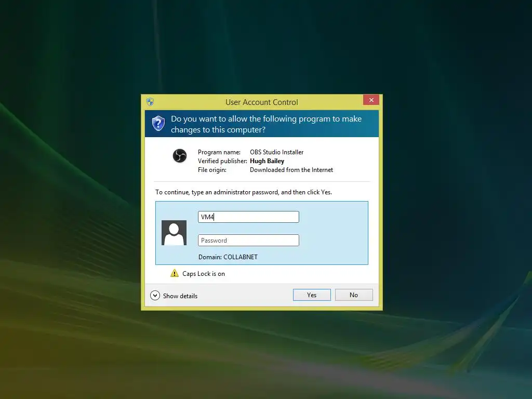The height and width of the screenshot is (399, 532).
Task: Click the blue question-mark shield icon
Action: click(158, 123)
